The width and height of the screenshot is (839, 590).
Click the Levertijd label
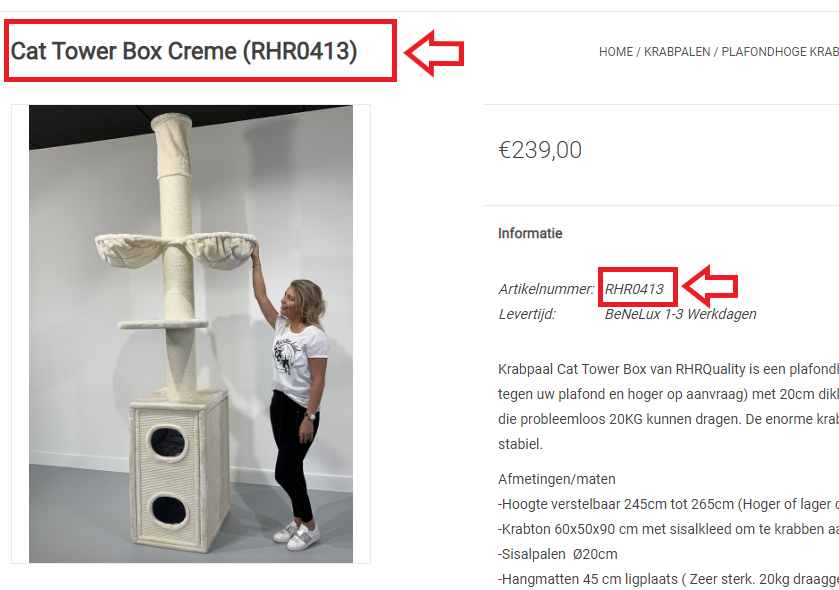(527, 314)
